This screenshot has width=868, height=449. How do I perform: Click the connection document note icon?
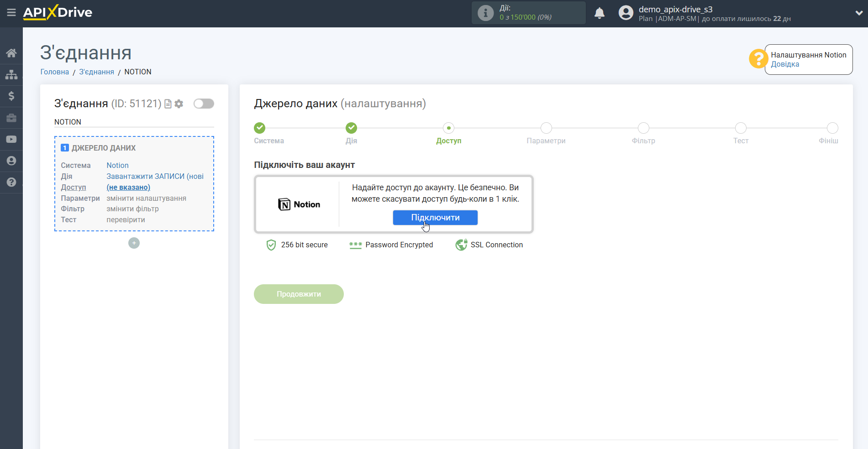coord(168,104)
